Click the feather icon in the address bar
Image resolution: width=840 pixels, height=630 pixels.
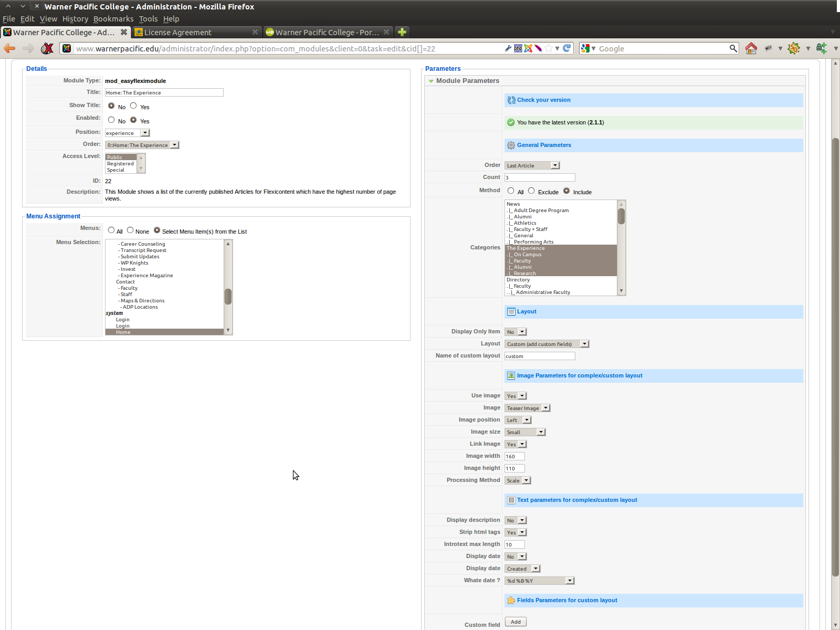[x=538, y=48]
